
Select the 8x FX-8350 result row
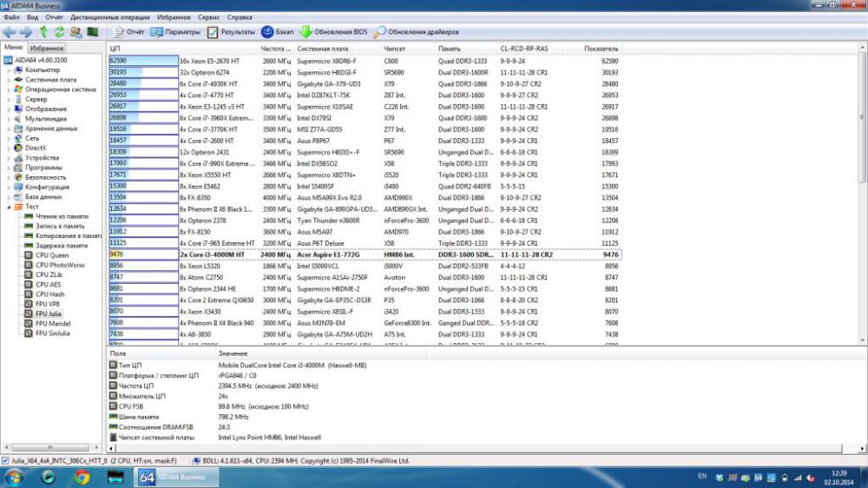(x=365, y=198)
